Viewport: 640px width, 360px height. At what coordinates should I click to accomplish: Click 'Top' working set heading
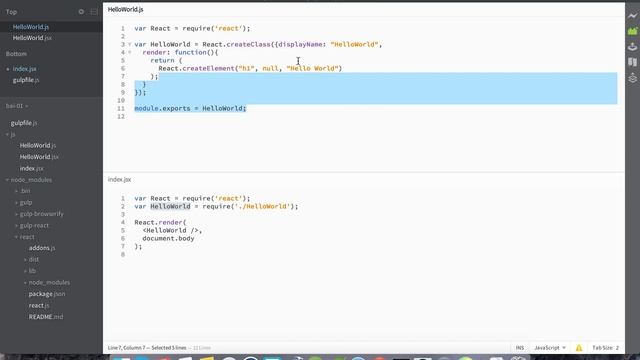[x=11, y=12]
